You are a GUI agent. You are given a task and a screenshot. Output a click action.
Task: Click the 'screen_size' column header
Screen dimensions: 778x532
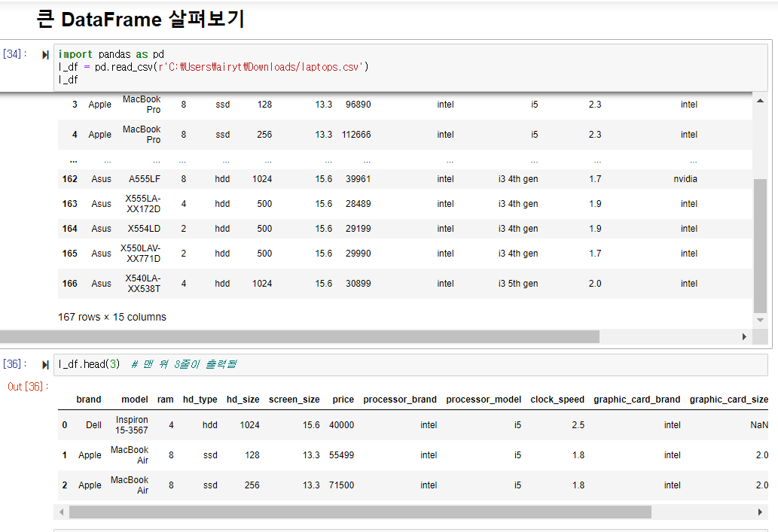[294, 400]
